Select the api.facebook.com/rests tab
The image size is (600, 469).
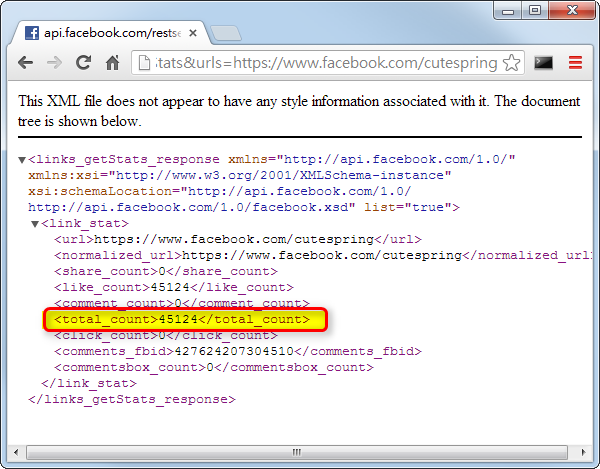(x=111, y=33)
